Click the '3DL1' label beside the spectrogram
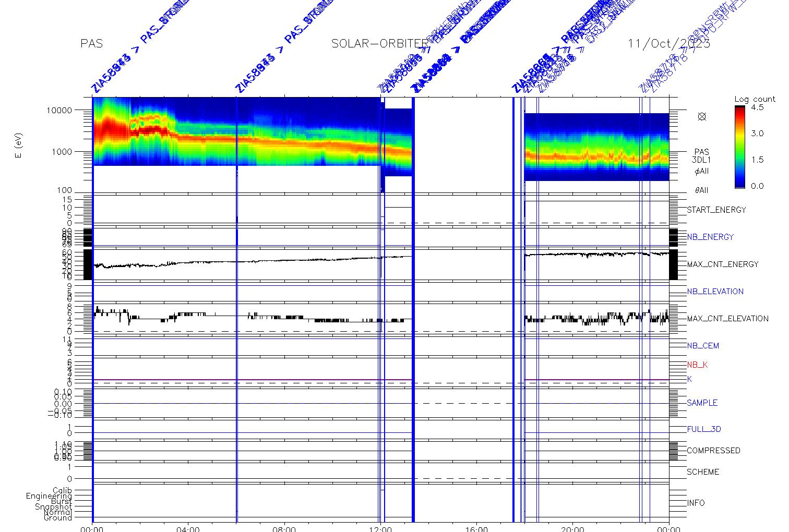789x532 pixels. [x=701, y=160]
